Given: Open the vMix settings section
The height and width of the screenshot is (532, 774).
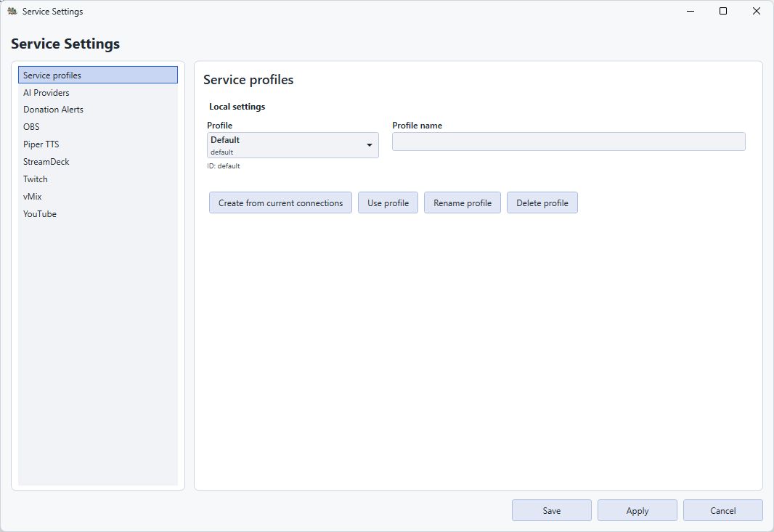Looking at the screenshot, I should coord(98,196).
